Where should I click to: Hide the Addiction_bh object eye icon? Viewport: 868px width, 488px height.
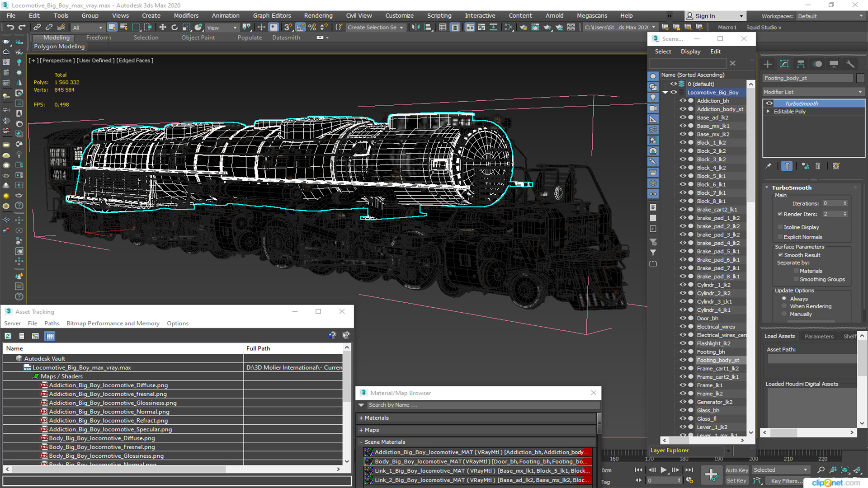tap(683, 101)
